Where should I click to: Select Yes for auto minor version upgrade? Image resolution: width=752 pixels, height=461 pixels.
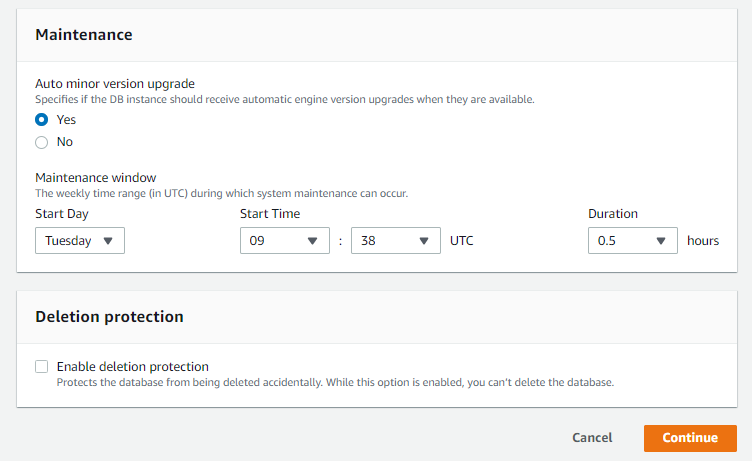click(x=42, y=119)
